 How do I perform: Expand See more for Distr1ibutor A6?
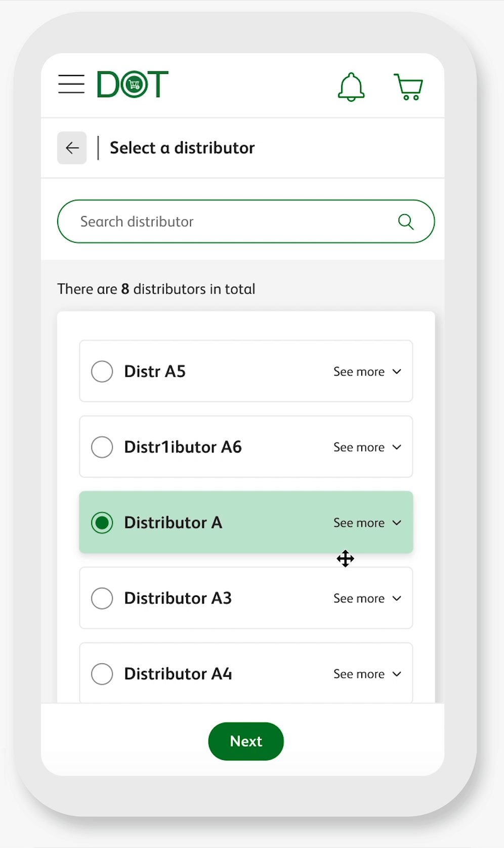coord(367,448)
